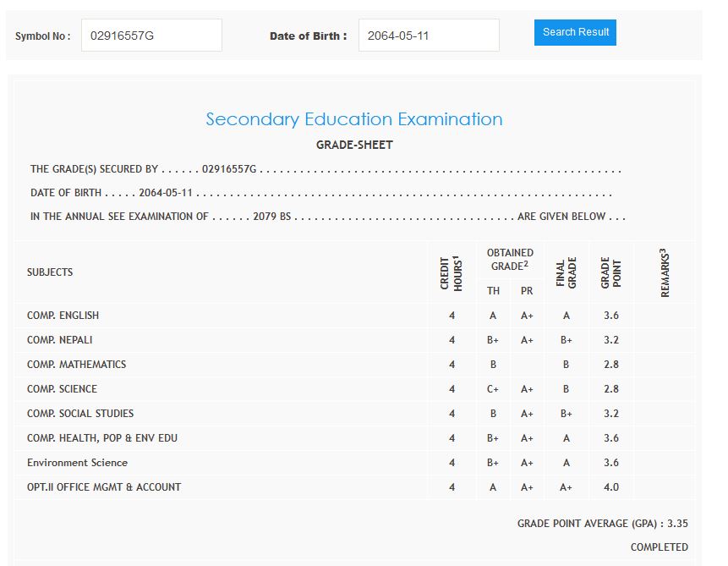Click COMP. HEALTH, POP & ENV EDU subject

[102, 438]
